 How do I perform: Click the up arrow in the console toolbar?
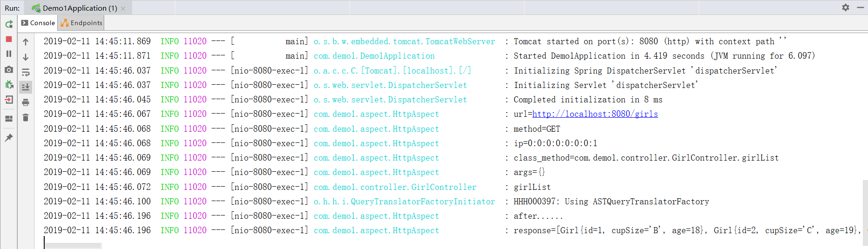26,42
